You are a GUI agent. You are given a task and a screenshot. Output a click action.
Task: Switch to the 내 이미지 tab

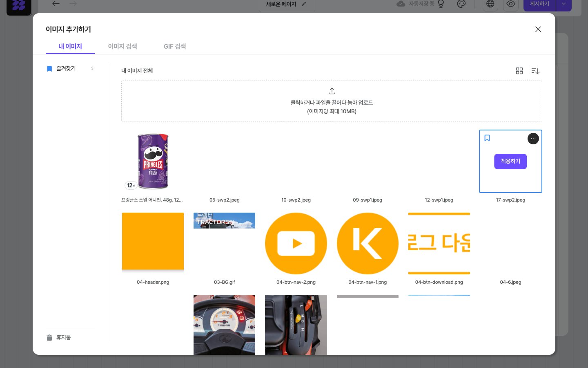70,46
